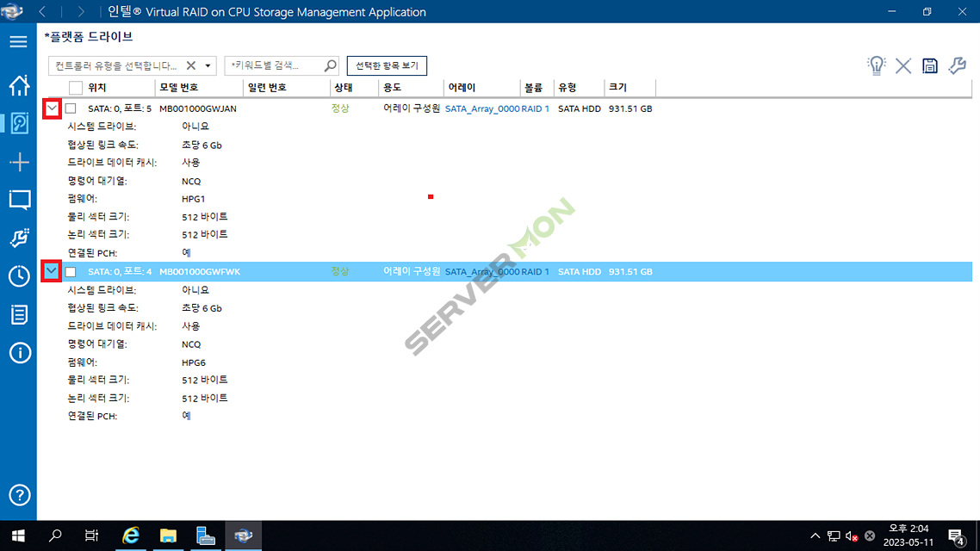Open Server Manager from the taskbar
Screen dimensions: 980x551
point(205,536)
